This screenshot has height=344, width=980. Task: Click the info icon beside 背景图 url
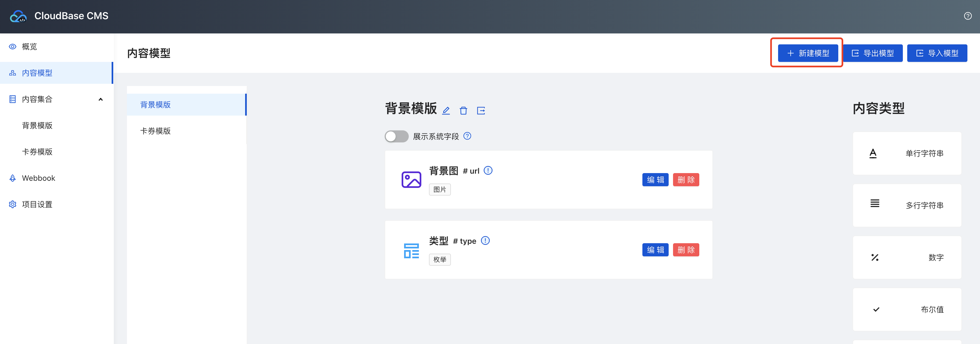(x=488, y=170)
